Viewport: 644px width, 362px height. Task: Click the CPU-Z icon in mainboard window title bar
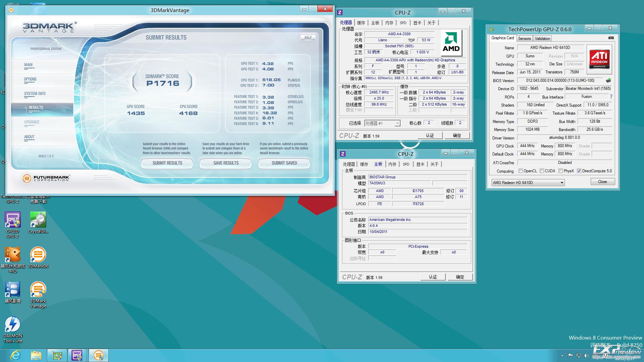click(343, 154)
